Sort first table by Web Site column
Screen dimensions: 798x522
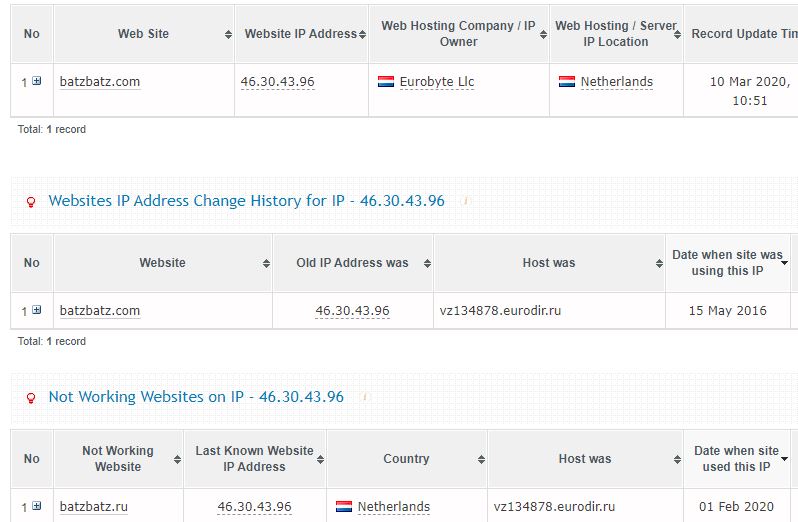229,34
